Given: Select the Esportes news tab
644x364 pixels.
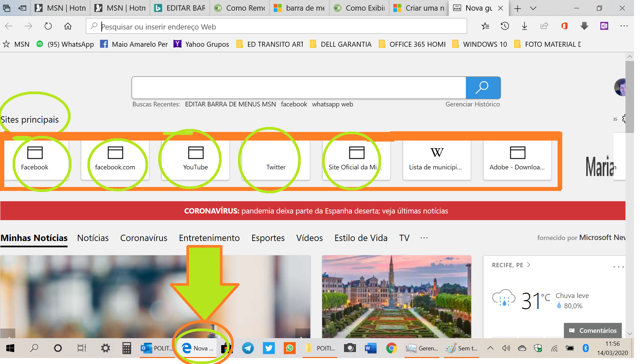Looking at the screenshot, I should point(268,238).
